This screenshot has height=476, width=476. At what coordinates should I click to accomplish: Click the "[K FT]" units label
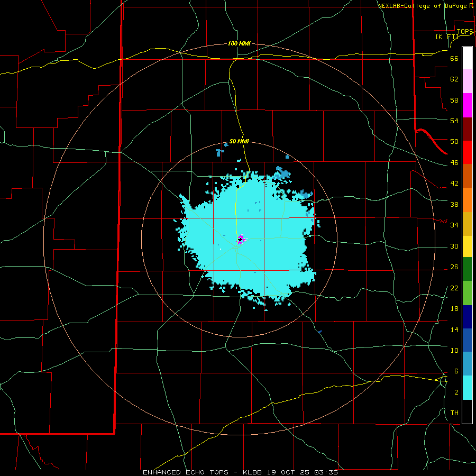tap(447, 36)
